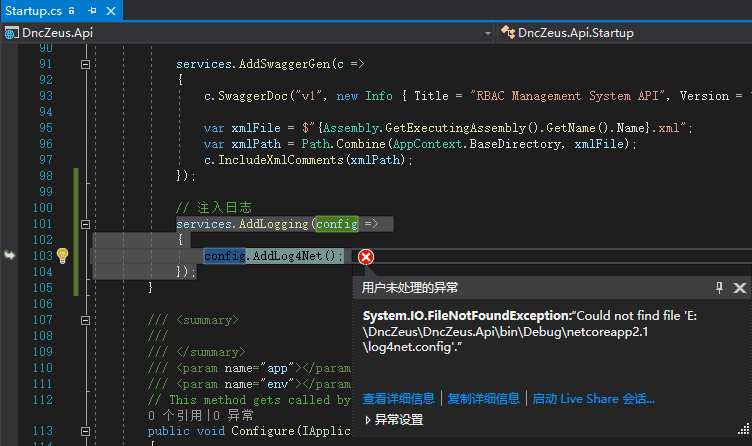Expand the 异常设置 section

(368, 420)
